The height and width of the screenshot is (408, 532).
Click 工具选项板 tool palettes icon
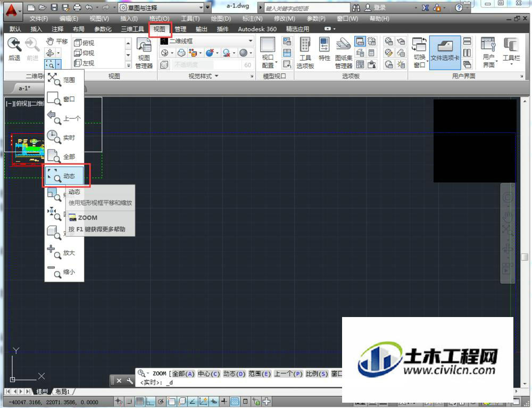(x=305, y=53)
